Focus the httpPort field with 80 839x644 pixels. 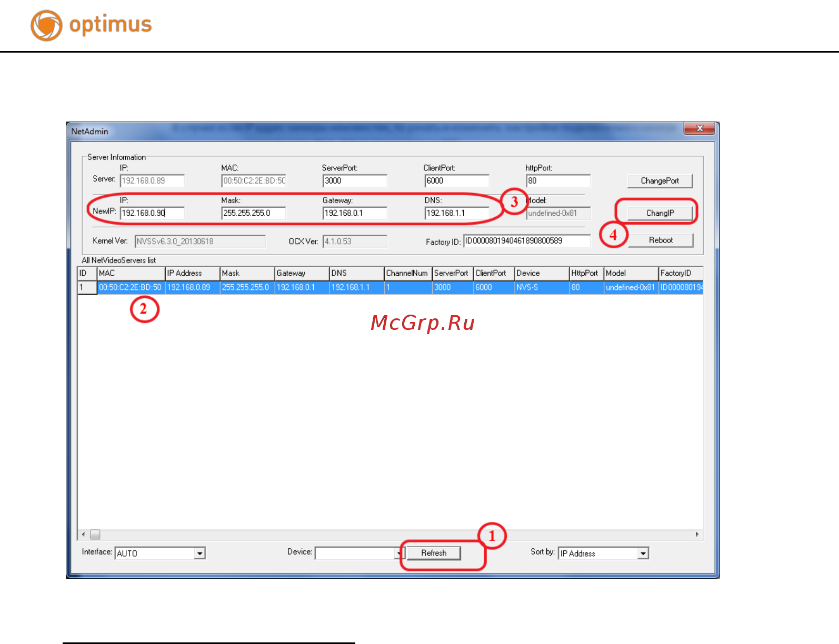click(x=558, y=180)
